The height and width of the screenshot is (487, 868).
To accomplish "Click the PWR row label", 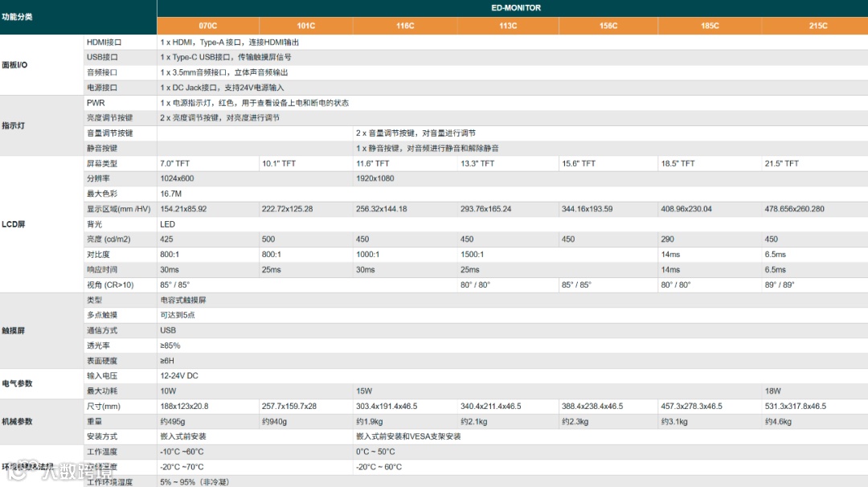I will pos(96,103).
